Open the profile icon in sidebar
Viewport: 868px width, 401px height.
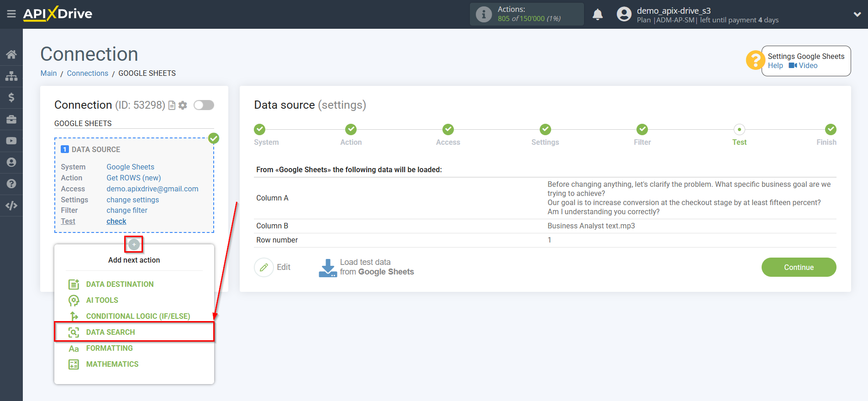coord(11,162)
